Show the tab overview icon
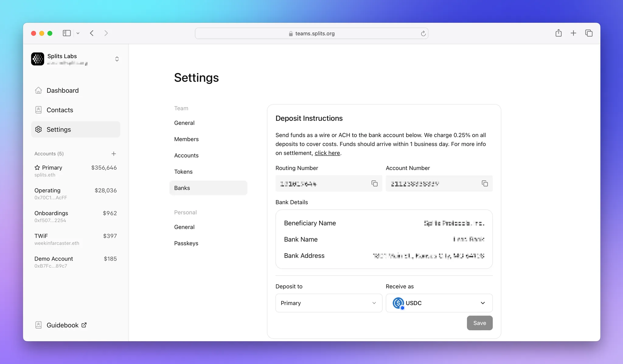 [589, 33]
